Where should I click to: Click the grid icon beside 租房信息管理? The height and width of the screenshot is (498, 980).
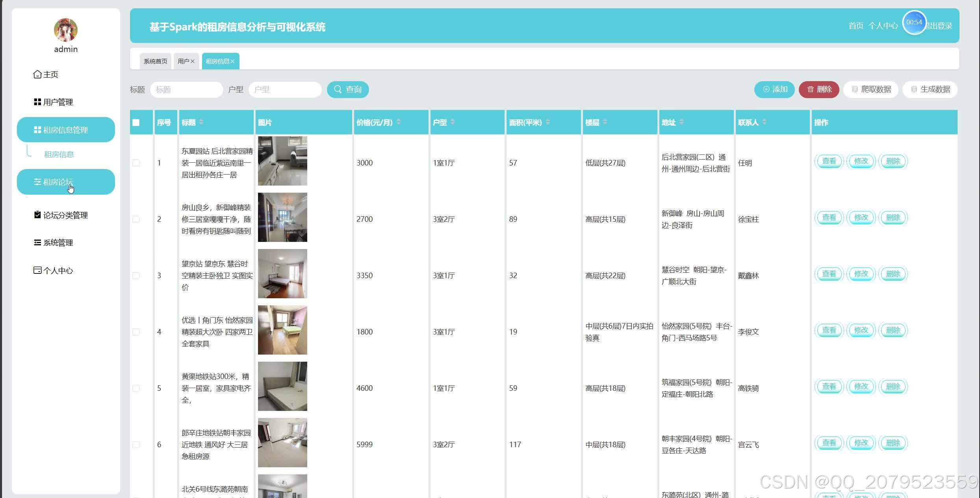[37, 130]
